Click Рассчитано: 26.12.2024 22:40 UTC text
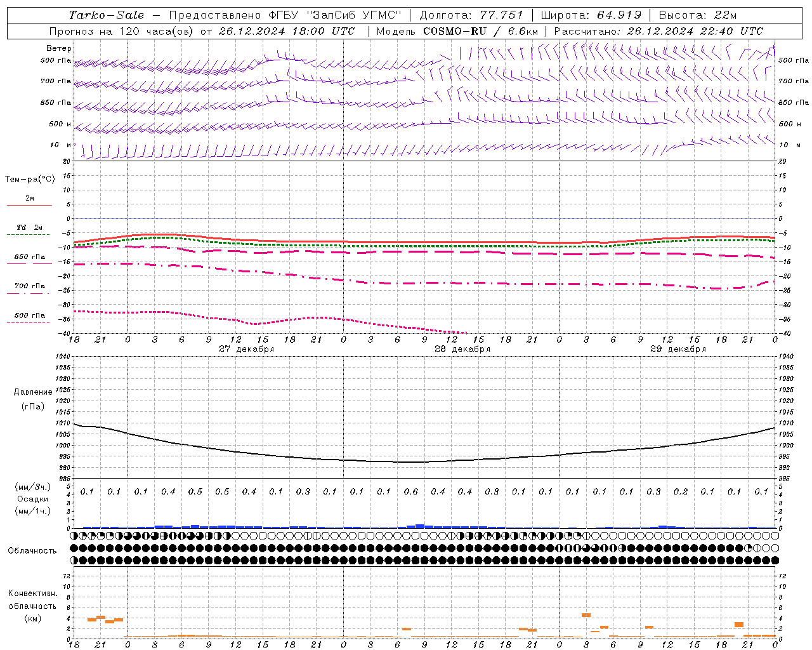812x650 pixels. (x=658, y=31)
